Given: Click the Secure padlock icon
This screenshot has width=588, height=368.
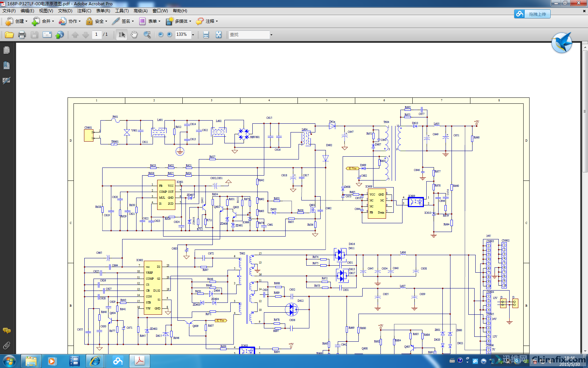Looking at the screenshot, I should coord(89,21).
